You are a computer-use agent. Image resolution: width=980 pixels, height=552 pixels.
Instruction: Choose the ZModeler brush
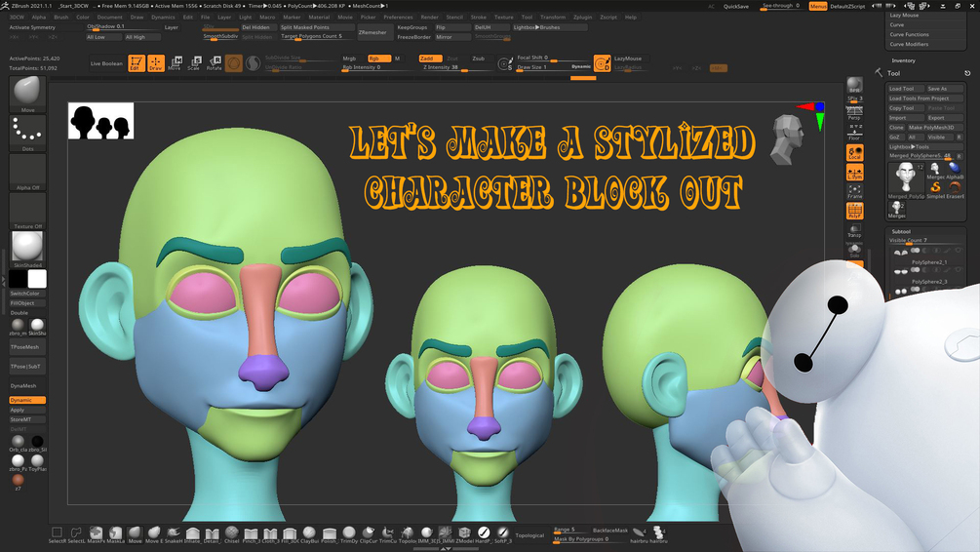click(464, 534)
